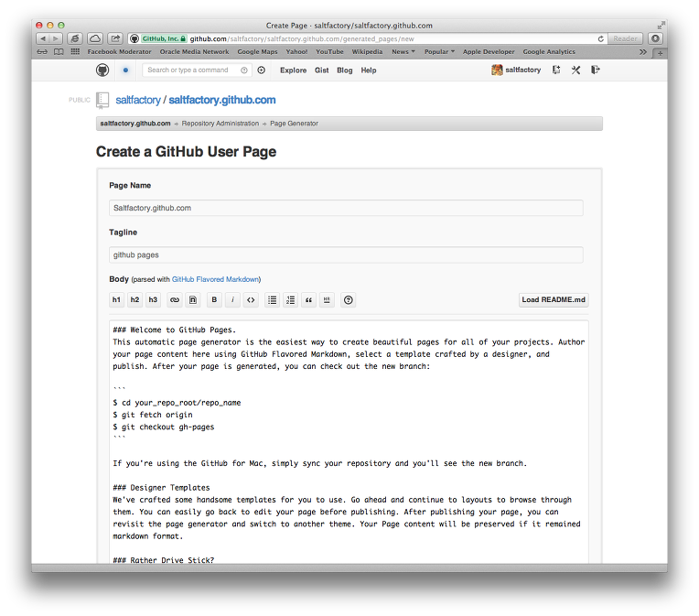Click Repository Administration breadcrumb

click(220, 124)
